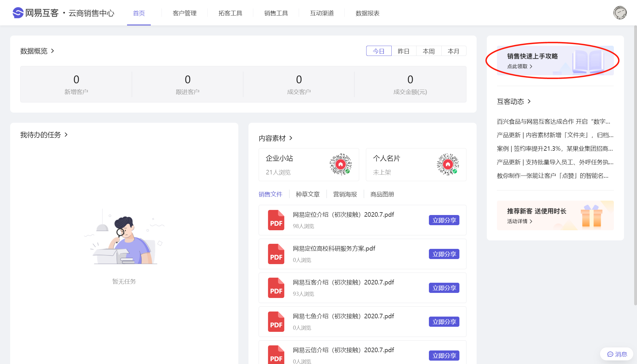The width and height of the screenshot is (637, 364).
Task: Click 98人浏览 under 网易定位介绍
Action: pos(304,226)
